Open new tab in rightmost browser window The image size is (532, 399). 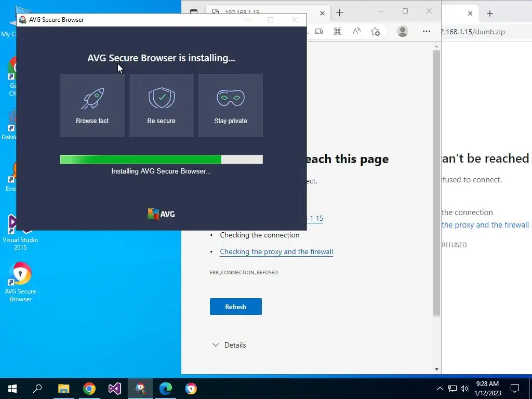coord(490,14)
